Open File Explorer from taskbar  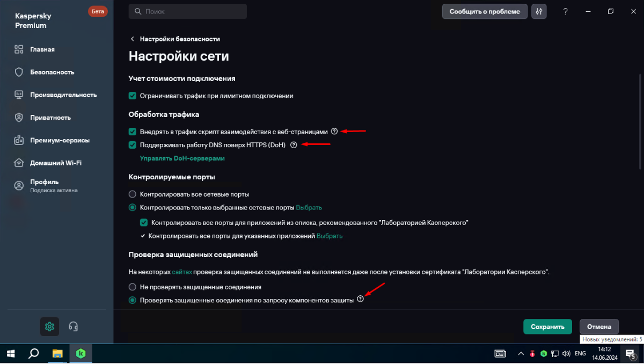[57, 354]
